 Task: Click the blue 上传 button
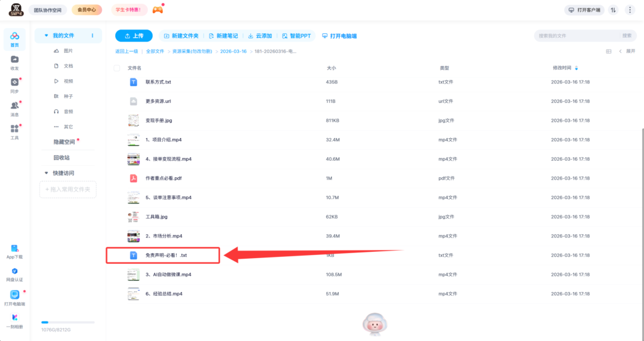tap(134, 36)
